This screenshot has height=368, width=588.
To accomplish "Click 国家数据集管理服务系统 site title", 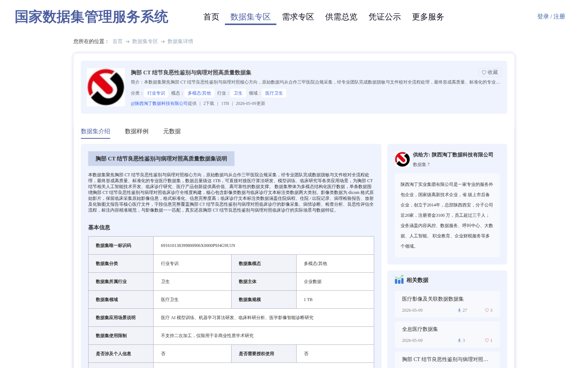I will 92,17.
